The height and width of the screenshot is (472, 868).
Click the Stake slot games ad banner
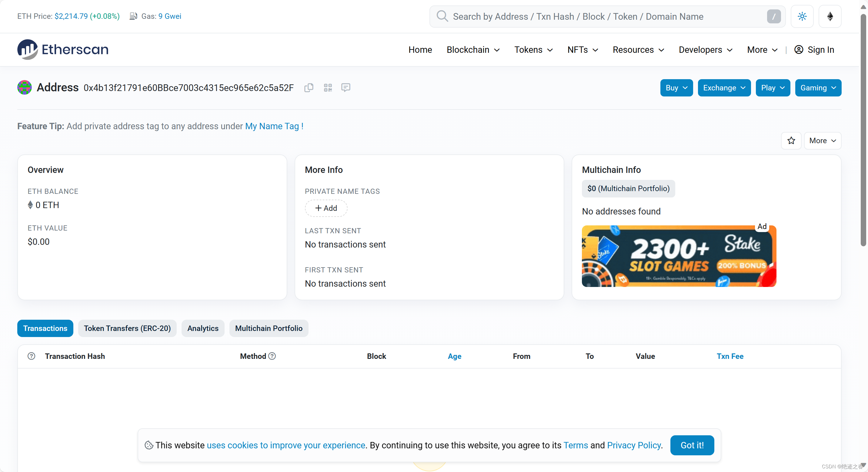(x=679, y=256)
